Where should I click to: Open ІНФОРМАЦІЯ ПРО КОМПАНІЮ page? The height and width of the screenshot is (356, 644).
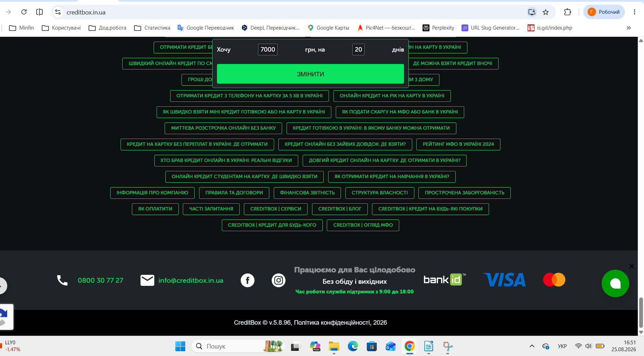pyautogui.click(x=152, y=193)
